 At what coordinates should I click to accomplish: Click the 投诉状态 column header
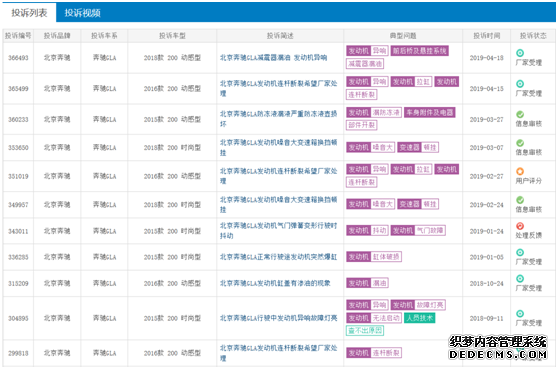[x=533, y=36]
